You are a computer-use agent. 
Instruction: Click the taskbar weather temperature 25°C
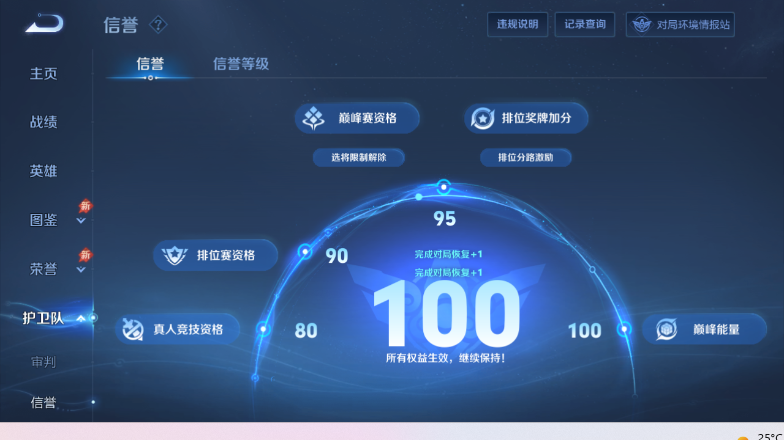(770, 436)
